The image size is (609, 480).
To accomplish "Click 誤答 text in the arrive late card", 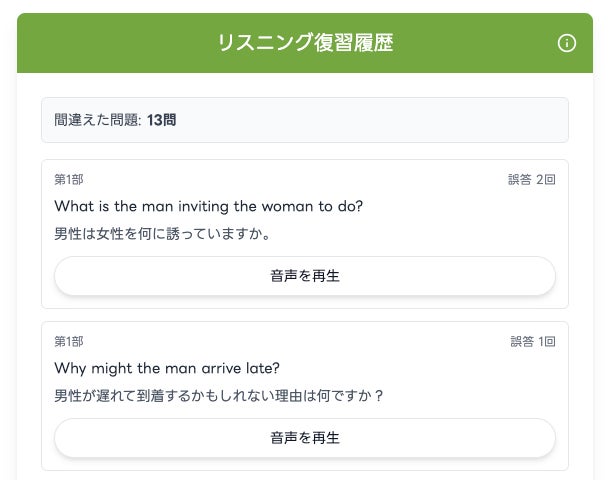I will (x=522, y=342).
